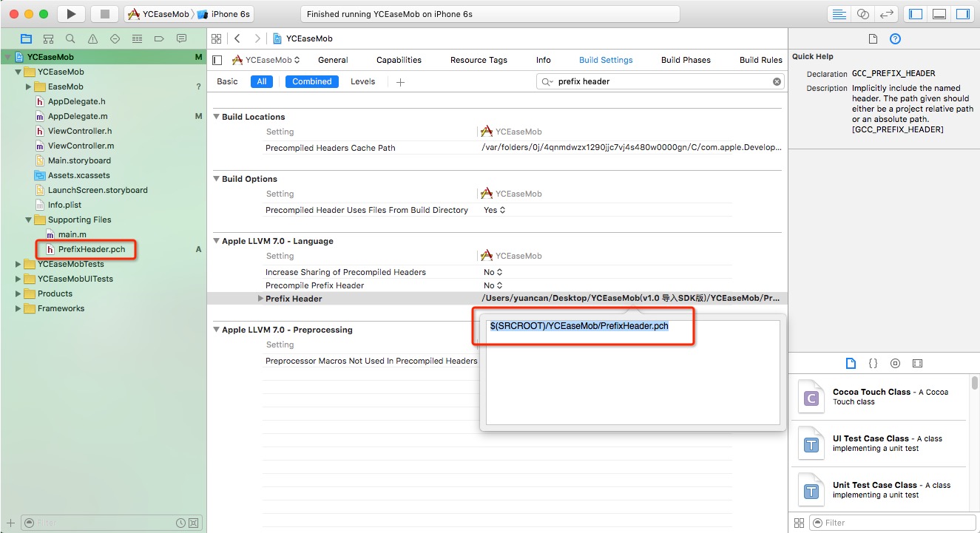Screen dimensions: 980x533
Task: Select Combined settings view
Action: click(311, 81)
